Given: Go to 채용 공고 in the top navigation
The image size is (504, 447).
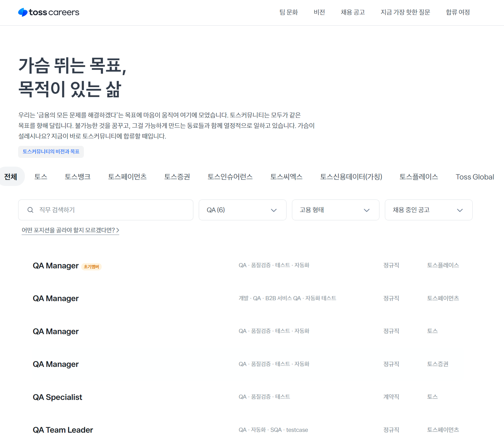Looking at the screenshot, I should tap(353, 12).
